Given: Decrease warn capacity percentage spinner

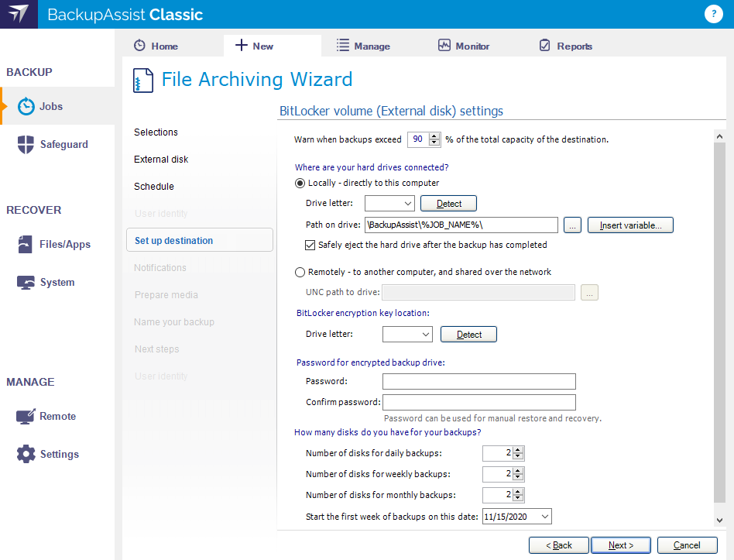Looking at the screenshot, I should (x=434, y=143).
